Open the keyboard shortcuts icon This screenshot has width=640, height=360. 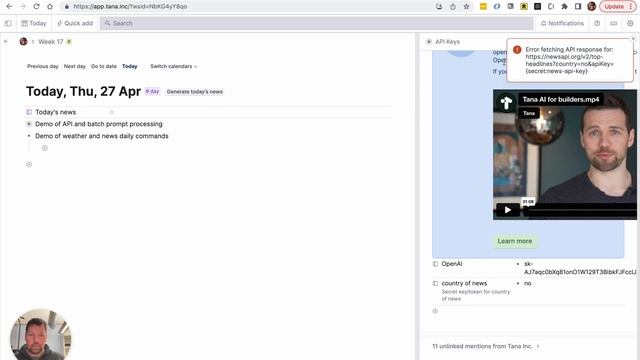pos(613,23)
